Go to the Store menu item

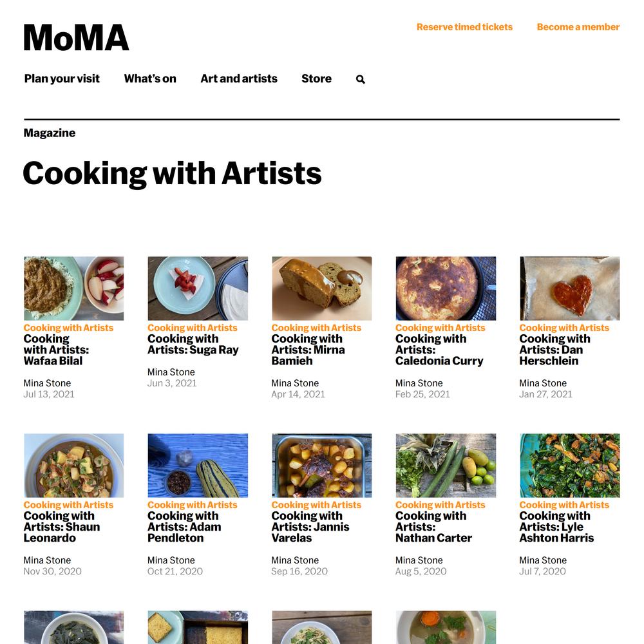316,79
